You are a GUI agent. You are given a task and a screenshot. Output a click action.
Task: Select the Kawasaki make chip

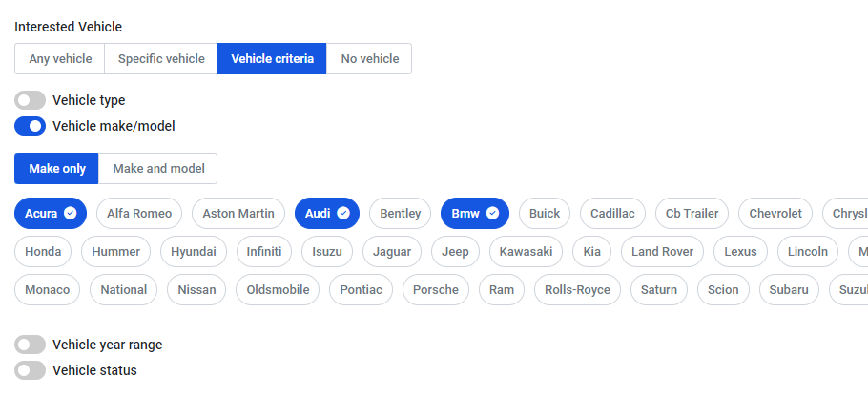[x=526, y=251]
